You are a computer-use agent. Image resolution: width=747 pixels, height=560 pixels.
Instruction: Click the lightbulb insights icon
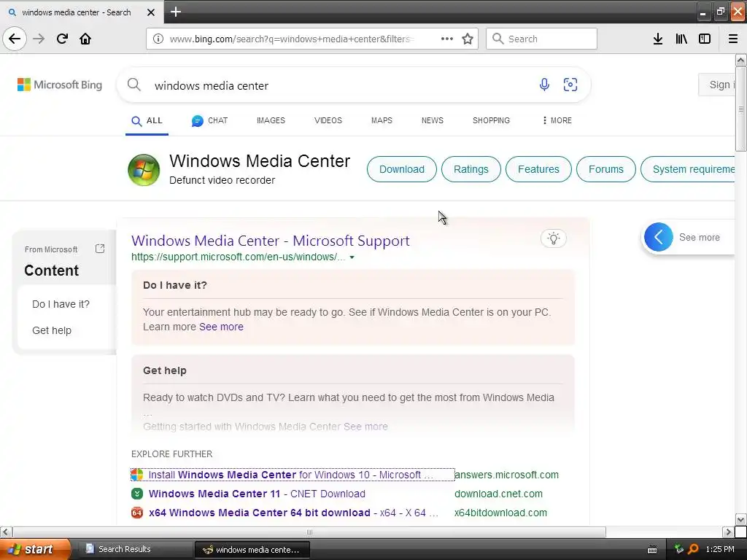pyautogui.click(x=554, y=238)
